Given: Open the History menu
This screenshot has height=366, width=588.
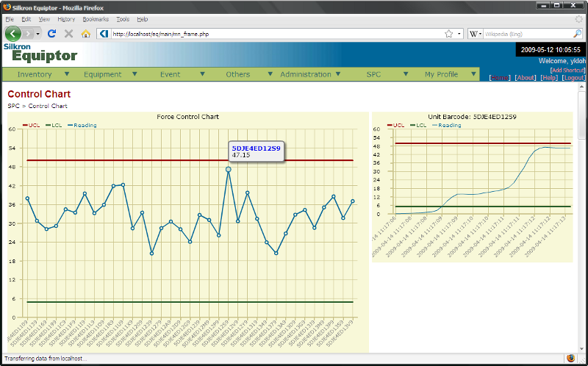Looking at the screenshot, I should pos(66,19).
